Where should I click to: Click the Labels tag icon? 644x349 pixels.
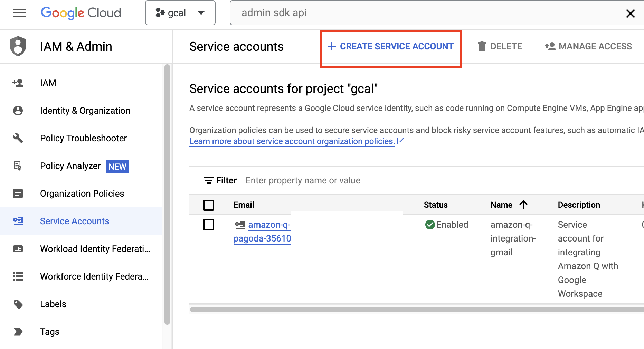18,304
